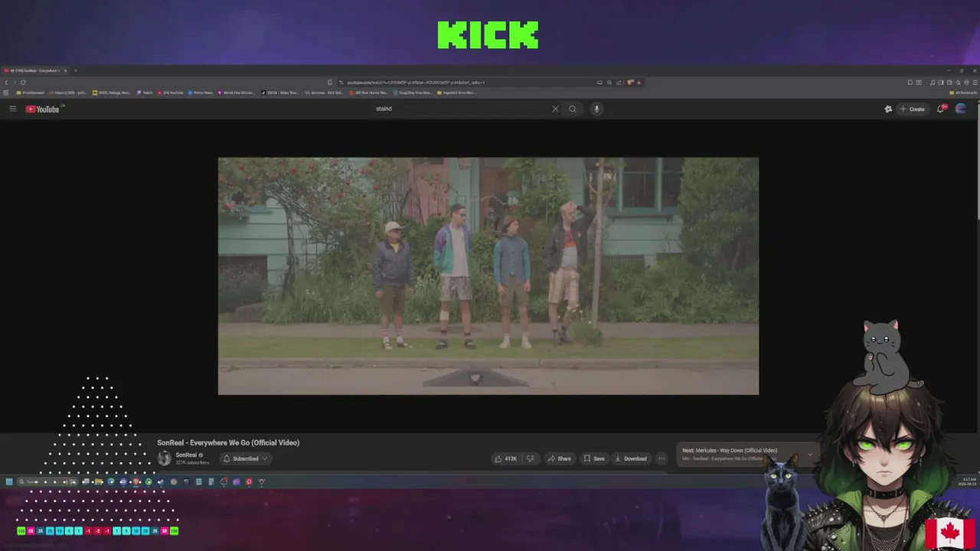Open a new browser tab
Viewport: 980px width, 551px height.
[75, 70]
